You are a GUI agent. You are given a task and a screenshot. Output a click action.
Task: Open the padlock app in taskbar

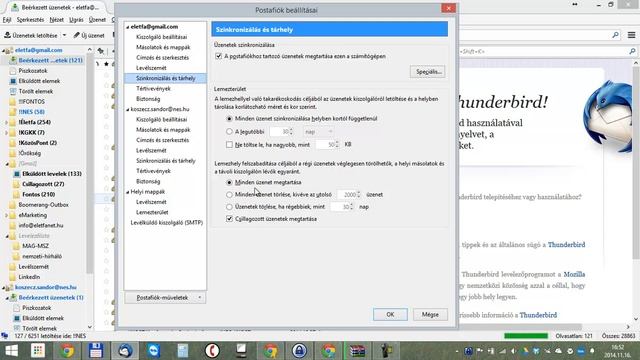(x=299, y=351)
